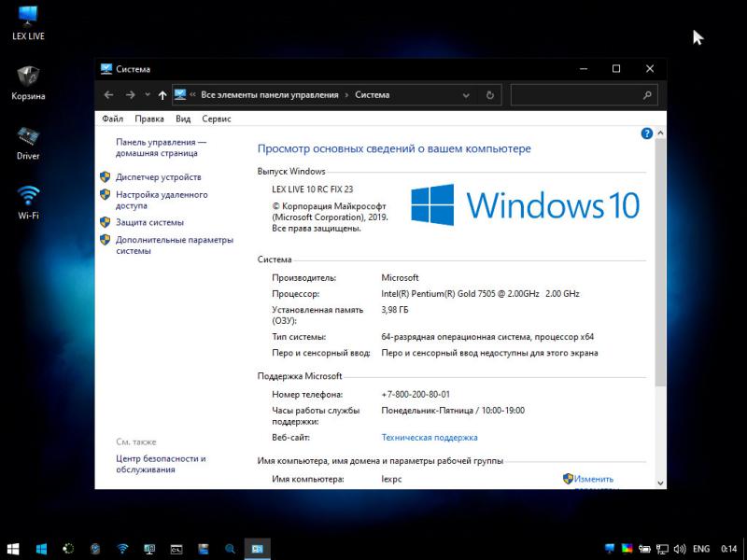Viewport: 747px width, 560px height.
Task: Click the colorful tray icon
Action: coord(627,549)
